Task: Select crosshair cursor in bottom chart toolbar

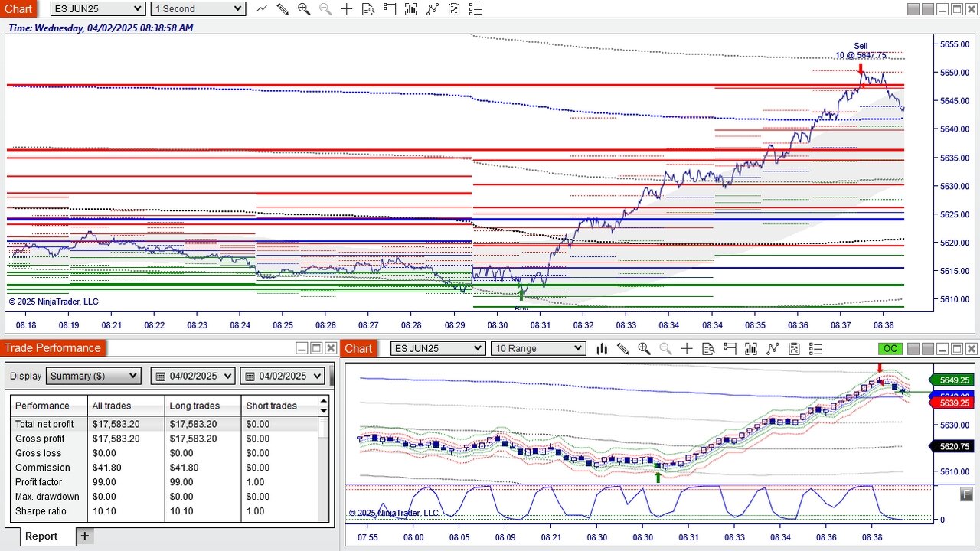Action: click(687, 349)
